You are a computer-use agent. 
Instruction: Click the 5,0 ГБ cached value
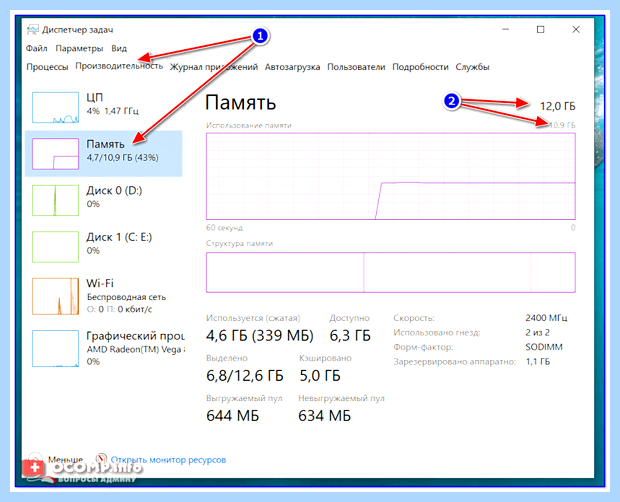(320, 376)
